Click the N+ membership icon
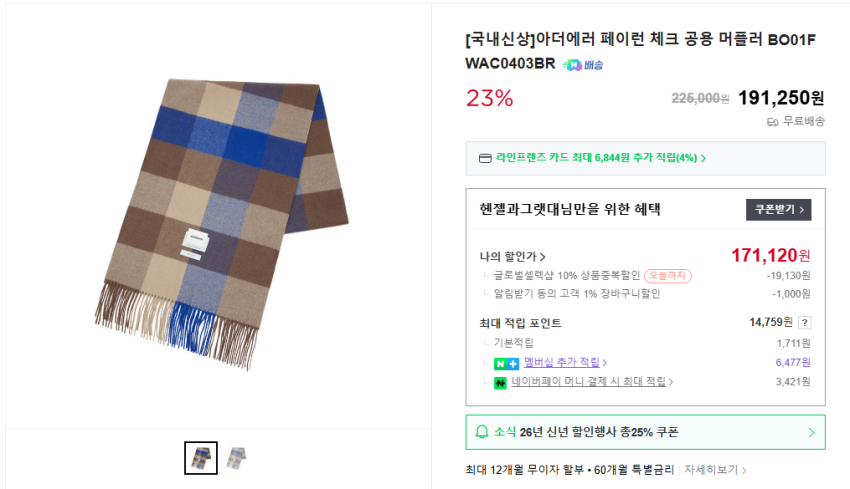The image size is (850, 489). pos(505,362)
